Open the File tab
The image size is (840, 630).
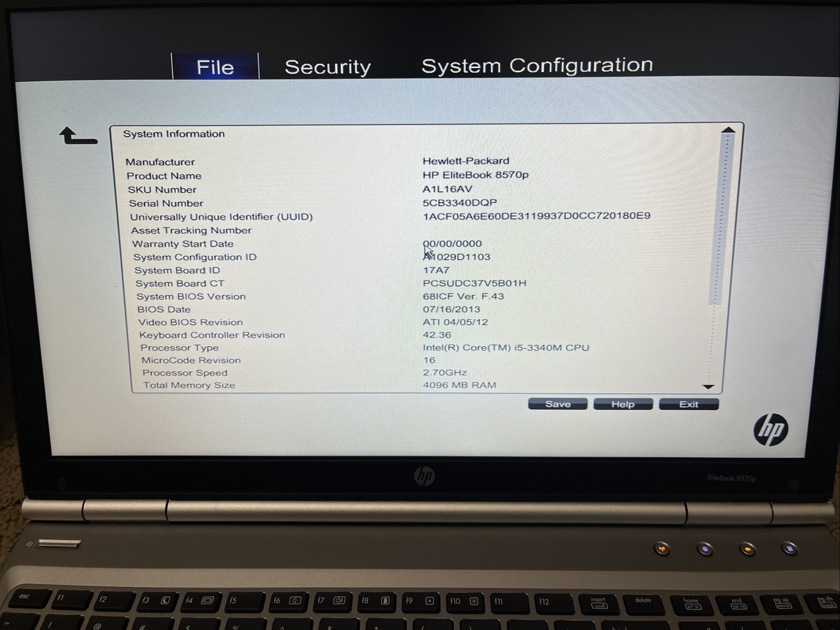[215, 67]
